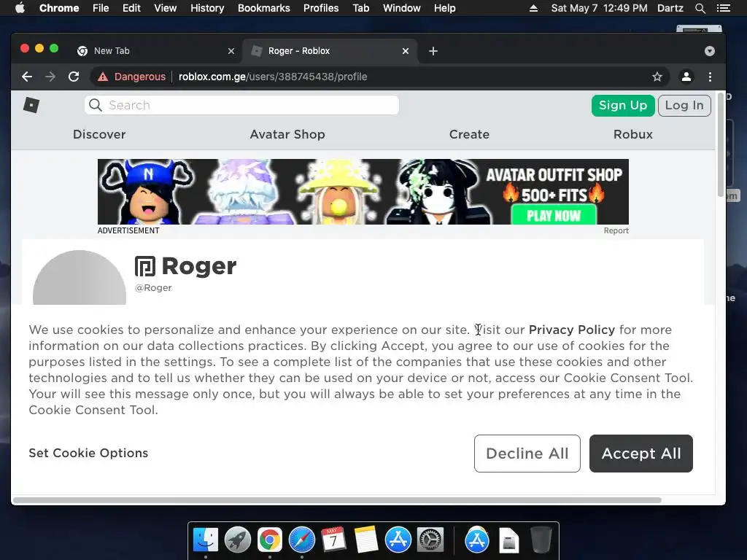Screen dimensions: 747x560
Task: Click Roger's profile avatar picture
Action: tap(79, 278)
